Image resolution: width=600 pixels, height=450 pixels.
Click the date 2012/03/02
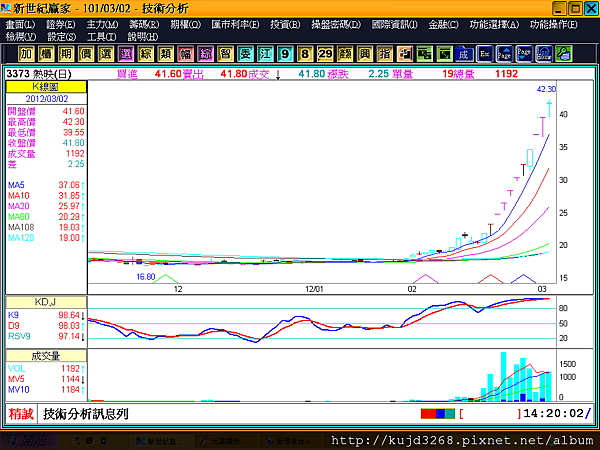(47, 99)
